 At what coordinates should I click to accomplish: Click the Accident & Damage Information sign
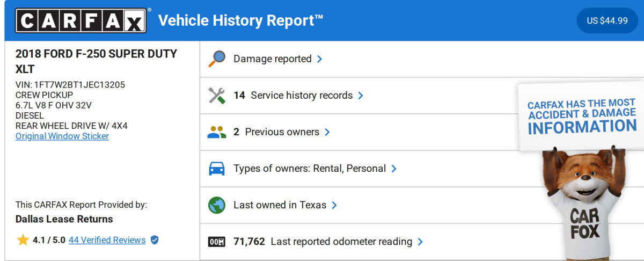582,115
